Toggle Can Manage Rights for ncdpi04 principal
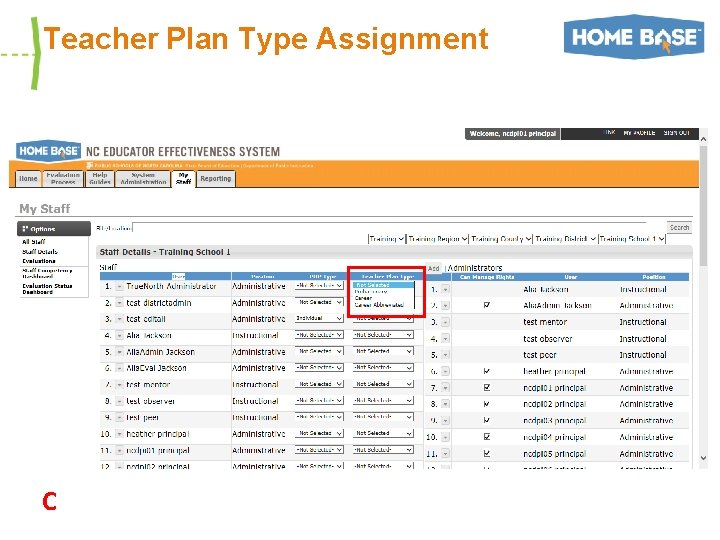The image size is (720, 540). [x=487, y=437]
